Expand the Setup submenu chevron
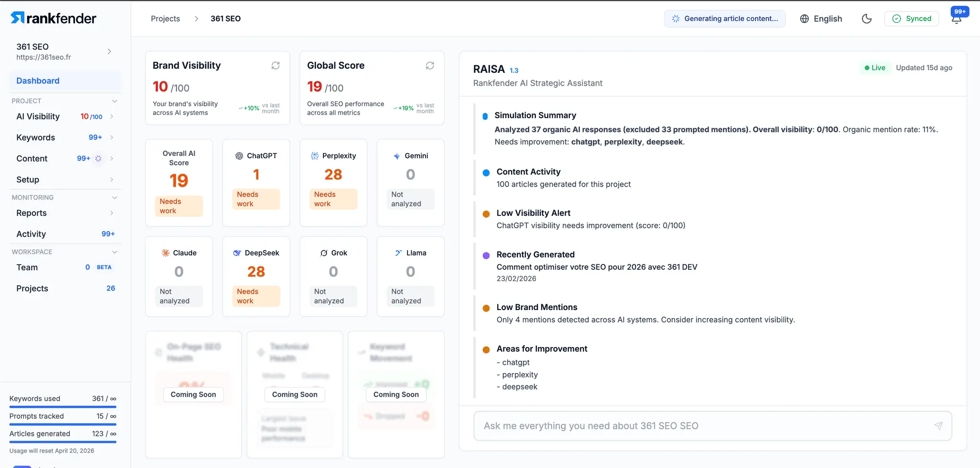Screen dimensions: 980x468 [x=112, y=180]
